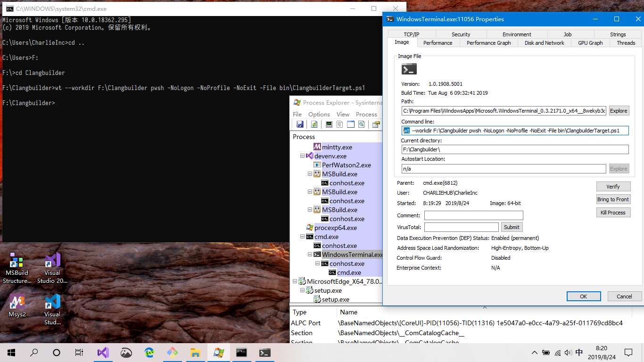The image size is (644, 362).
Task: Open the Options menu in Process Explorer
Action: [x=319, y=114]
